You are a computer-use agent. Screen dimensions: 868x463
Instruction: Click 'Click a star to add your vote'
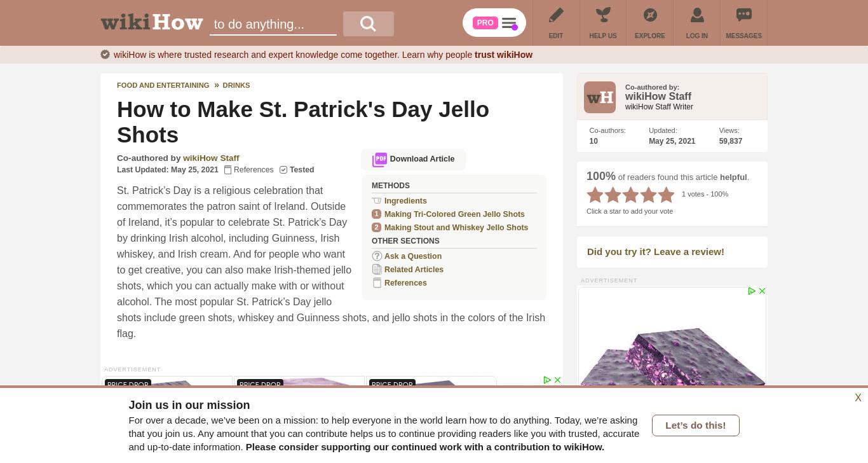click(630, 211)
